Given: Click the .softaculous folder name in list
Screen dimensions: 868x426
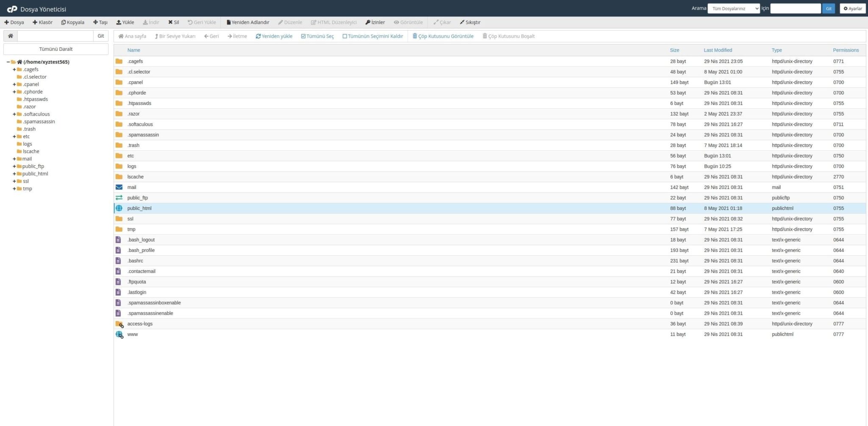Looking at the screenshot, I should point(140,124).
